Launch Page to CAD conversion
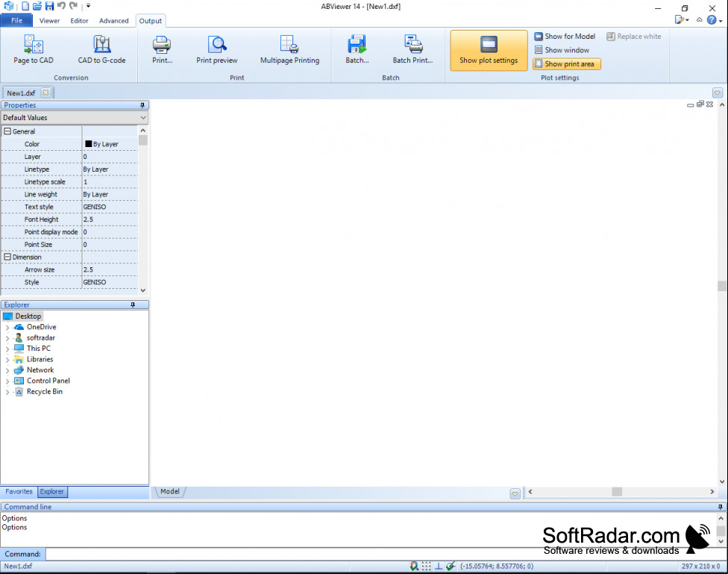This screenshot has width=728, height=574. [x=34, y=49]
